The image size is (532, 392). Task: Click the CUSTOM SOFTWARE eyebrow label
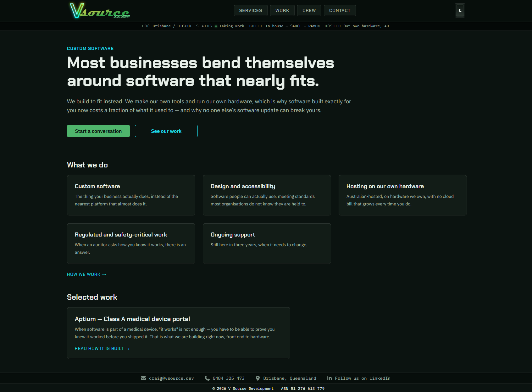tap(90, 48)
